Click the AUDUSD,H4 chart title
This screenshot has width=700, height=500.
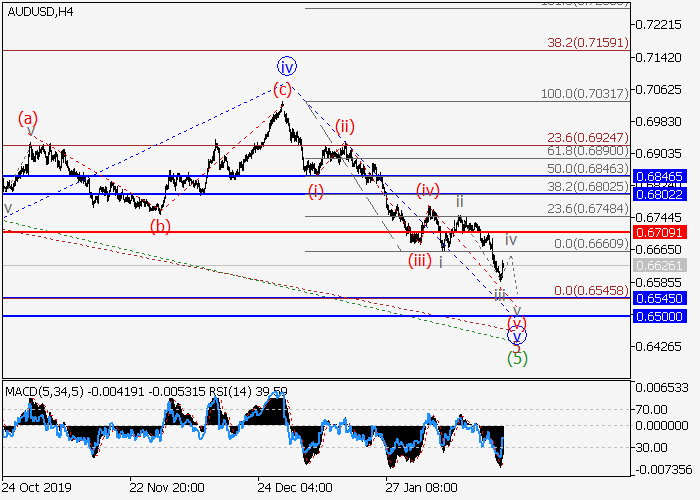click(x=38, y=12)
